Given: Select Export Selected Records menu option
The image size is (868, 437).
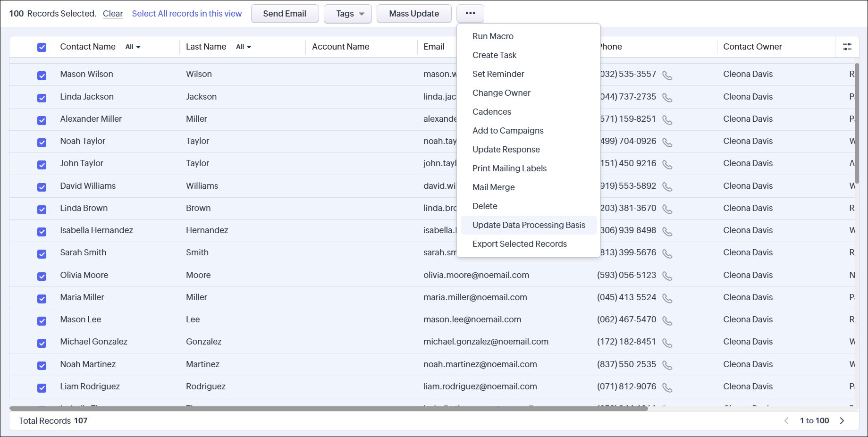Looking at the screenshot, I should [519, 244].
